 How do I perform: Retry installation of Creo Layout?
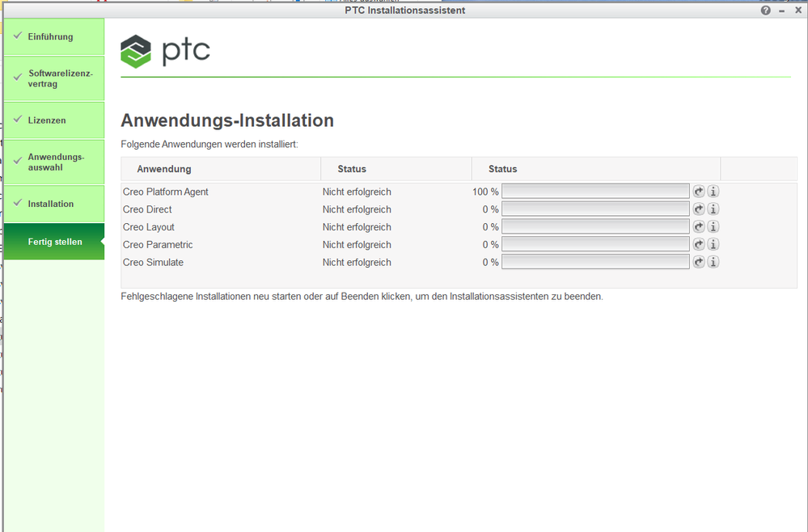[699, 226]
